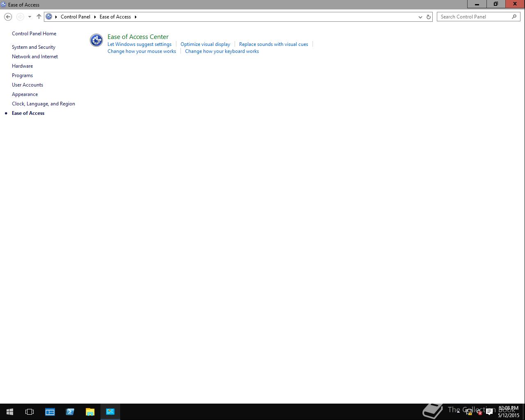Viewport: 525px width, 420px height.
Task: Open Hardware category in sidebar
Action: click(x=22, y=66)
